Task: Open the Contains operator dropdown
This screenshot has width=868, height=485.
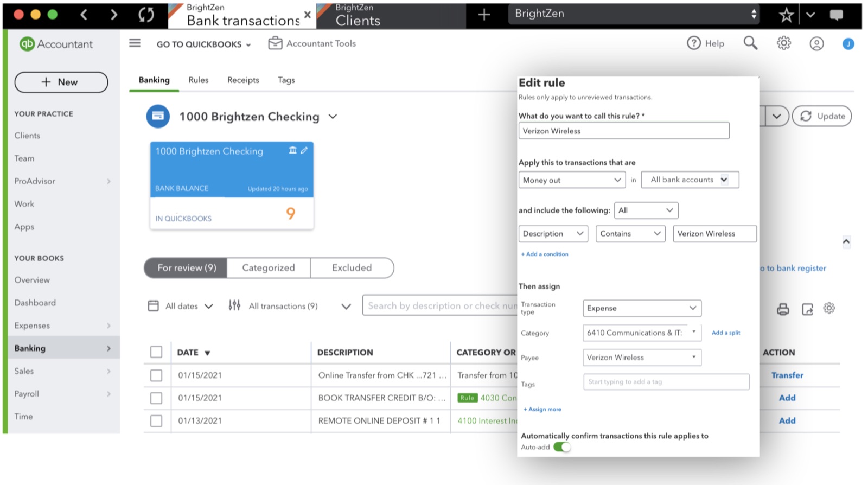Action: click(x=630, y=234)
